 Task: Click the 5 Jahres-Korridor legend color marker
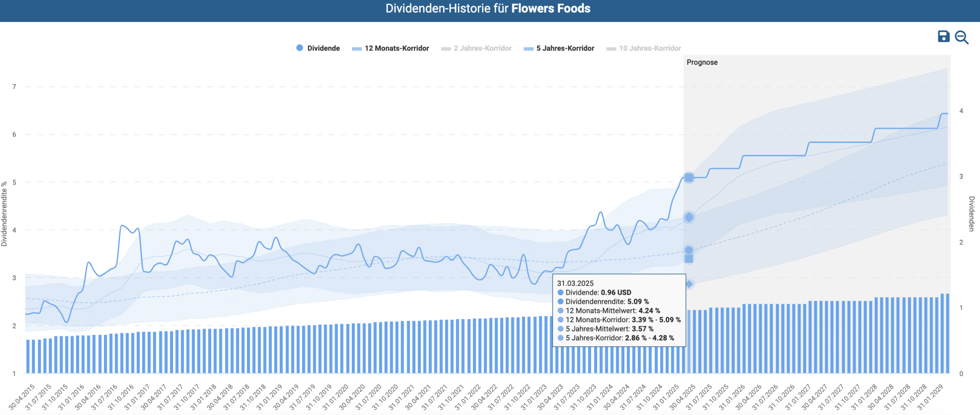528,49
